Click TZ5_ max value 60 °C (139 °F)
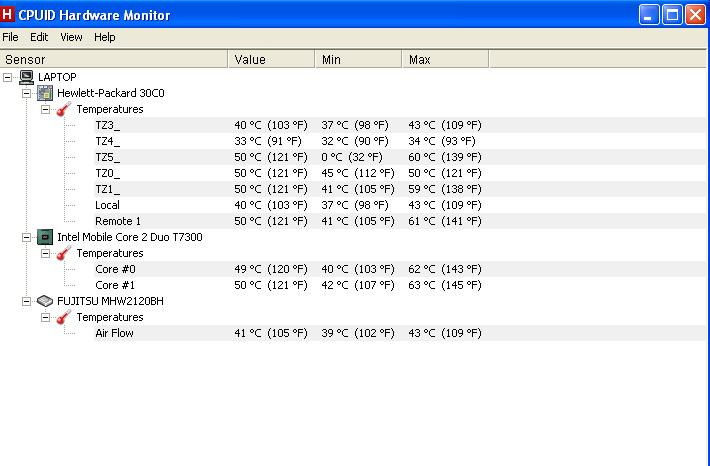This screenshot has width=710, height=466. (x=445, y=157)
